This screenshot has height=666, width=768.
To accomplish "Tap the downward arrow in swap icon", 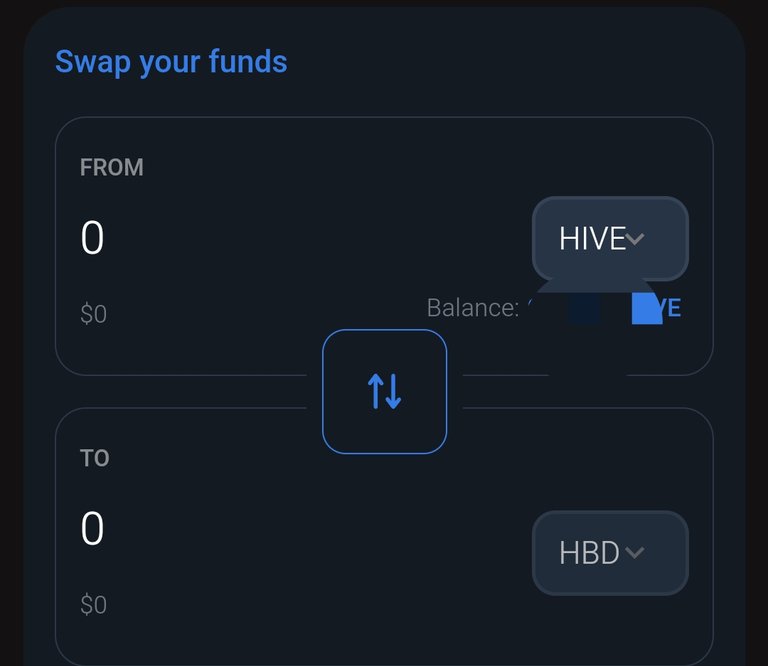I will point(393,391).
